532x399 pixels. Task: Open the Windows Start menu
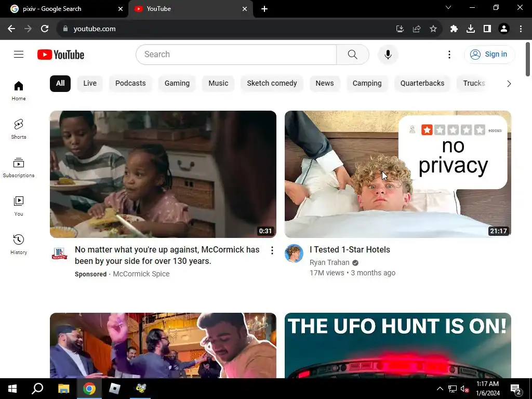click(12, 389)
